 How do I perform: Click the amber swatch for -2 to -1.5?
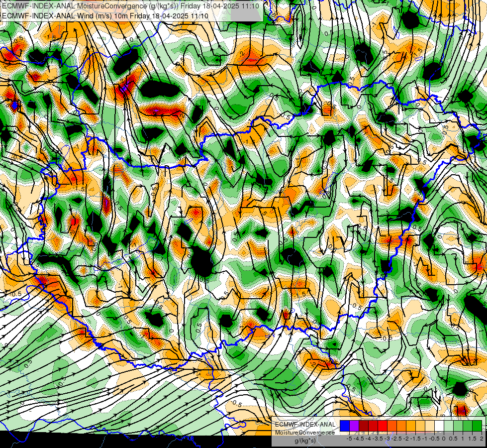[x=411, y=426]
